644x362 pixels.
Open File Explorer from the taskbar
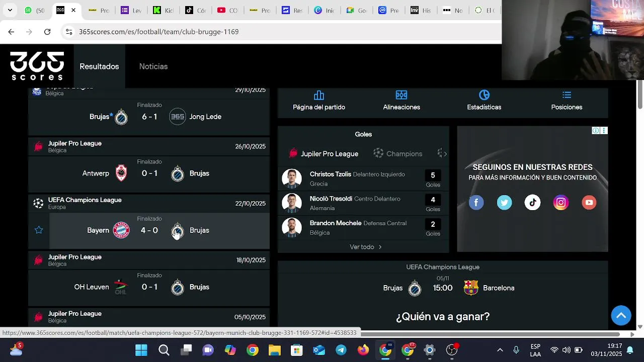tap(275, 350)
